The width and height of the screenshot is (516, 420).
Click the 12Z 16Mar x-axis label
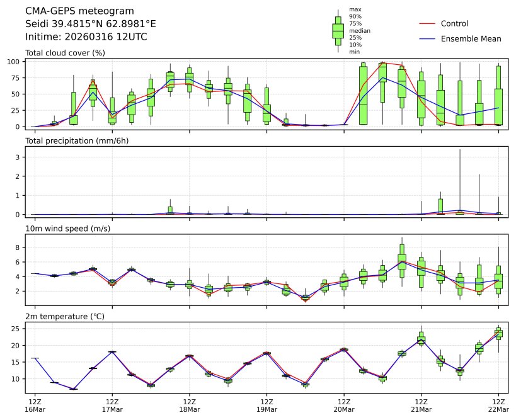tap(35, 405)
